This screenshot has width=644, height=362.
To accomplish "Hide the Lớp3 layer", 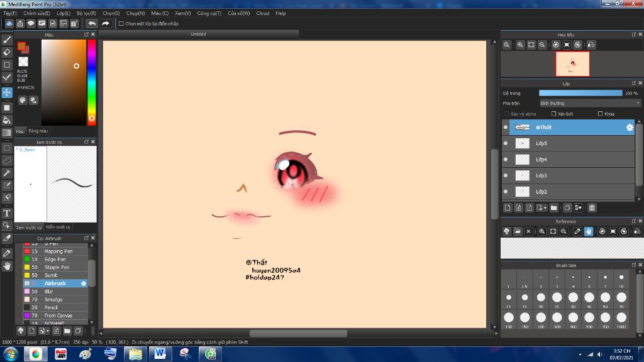I will click(x=506, y=175).
